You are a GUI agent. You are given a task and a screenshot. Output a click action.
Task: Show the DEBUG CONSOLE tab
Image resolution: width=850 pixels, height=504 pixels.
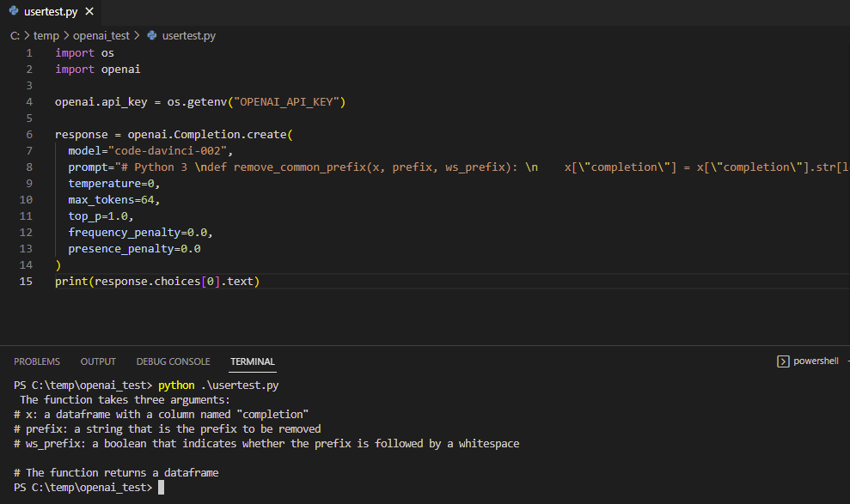point(173,361)
